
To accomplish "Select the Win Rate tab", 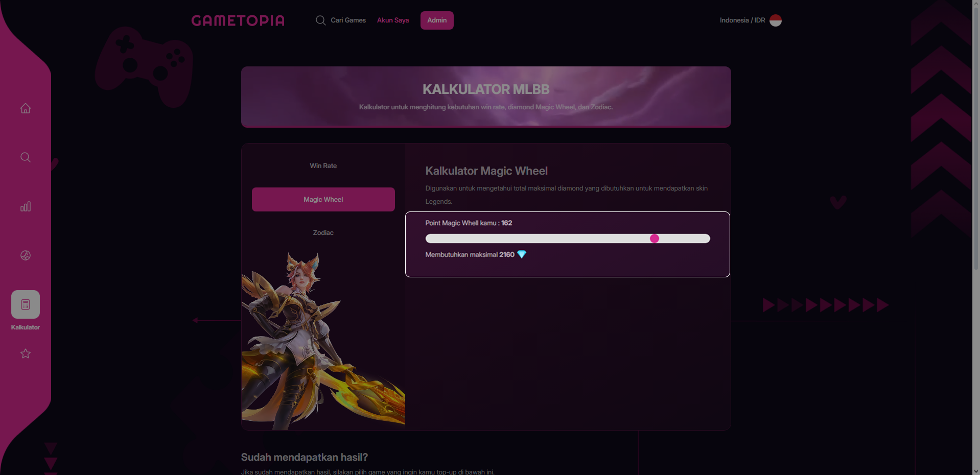I will point(323,166).
